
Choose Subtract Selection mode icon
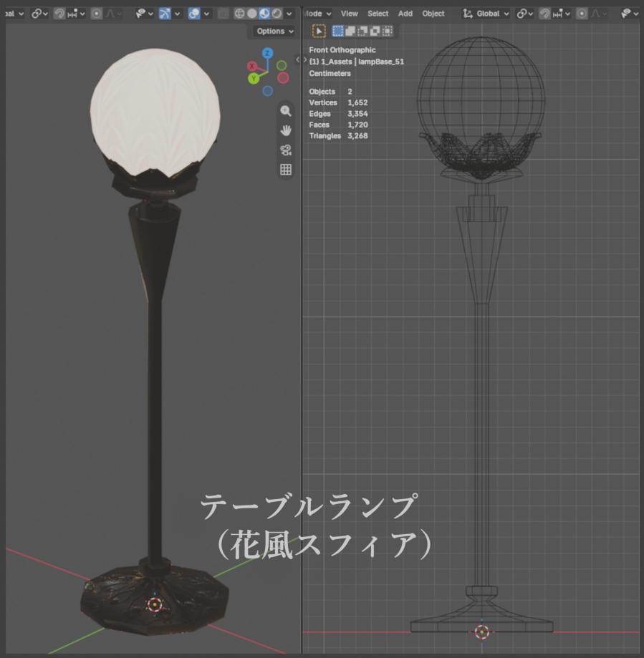point(362,31)
